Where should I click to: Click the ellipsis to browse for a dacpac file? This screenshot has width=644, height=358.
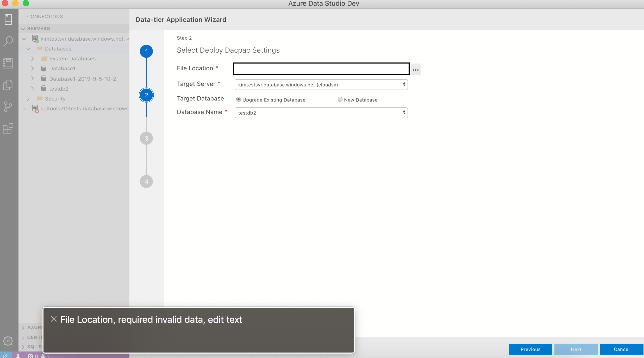pos(415,69)
